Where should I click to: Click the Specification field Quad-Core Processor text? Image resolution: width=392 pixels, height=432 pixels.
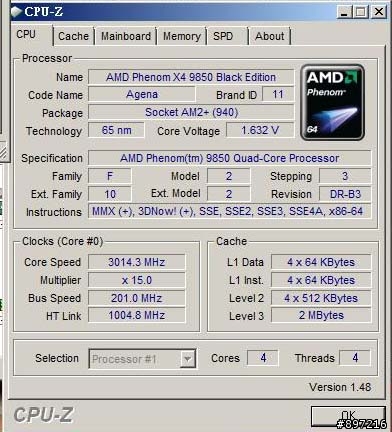(x=230, y=158)
